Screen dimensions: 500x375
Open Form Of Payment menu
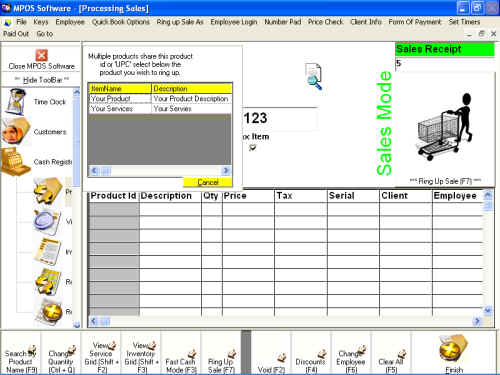[415, 22]
